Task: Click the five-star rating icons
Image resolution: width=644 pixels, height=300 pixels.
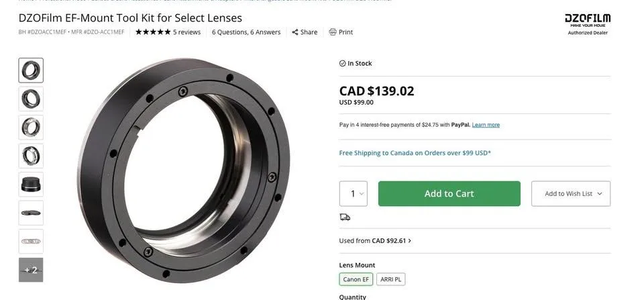Action: point(153,32)
